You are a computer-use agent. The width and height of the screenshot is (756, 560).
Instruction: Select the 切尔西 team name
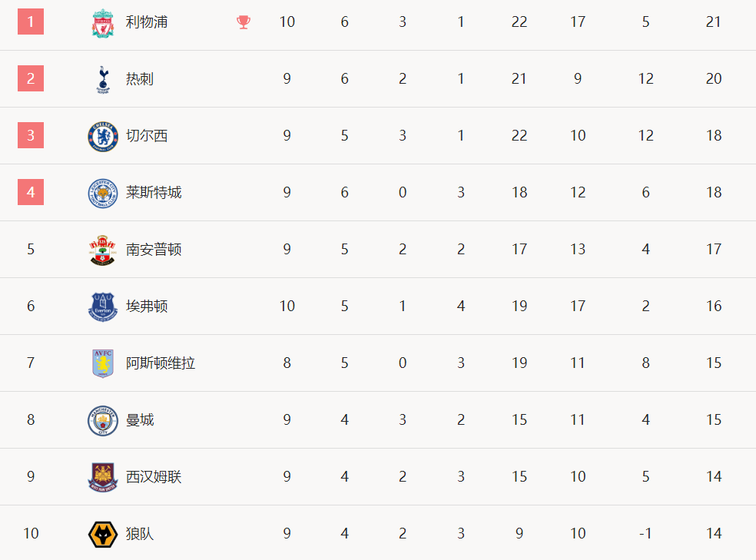(x=147, y=135)
